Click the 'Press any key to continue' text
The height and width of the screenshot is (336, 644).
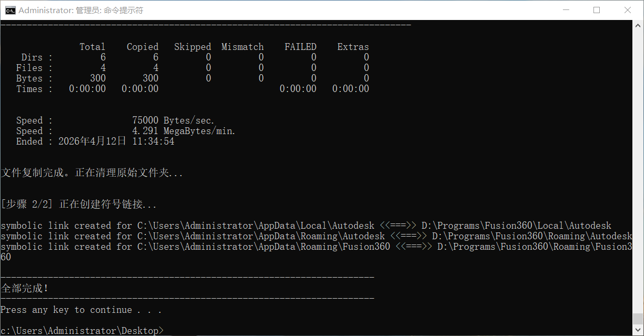(x=81, y=310)
